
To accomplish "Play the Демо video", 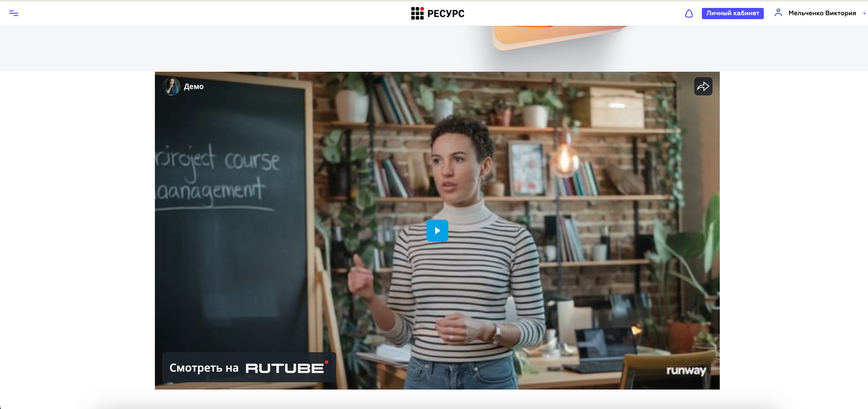I will click(x=437, y=231).
